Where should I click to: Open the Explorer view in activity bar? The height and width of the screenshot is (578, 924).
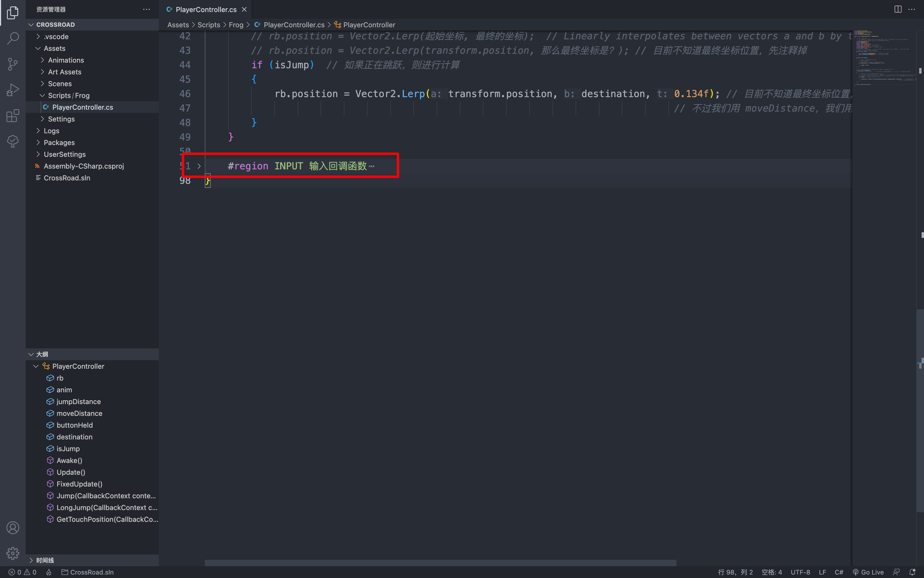(13, 13)
